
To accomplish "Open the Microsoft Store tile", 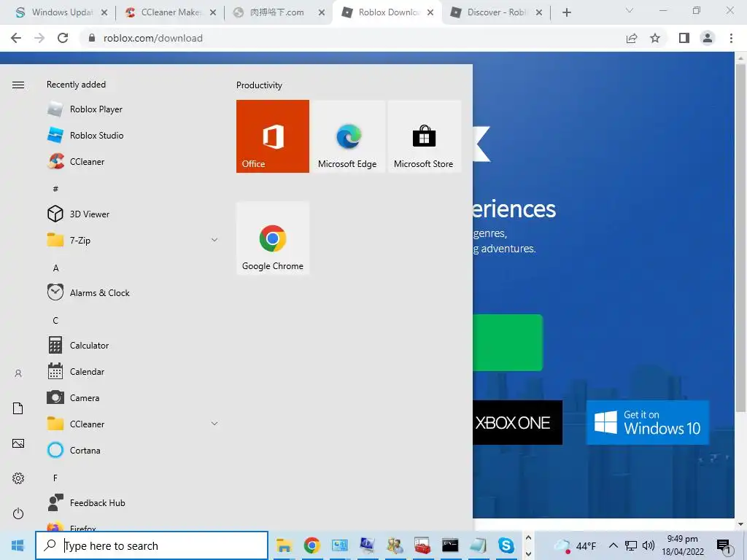I will [424, 136].
